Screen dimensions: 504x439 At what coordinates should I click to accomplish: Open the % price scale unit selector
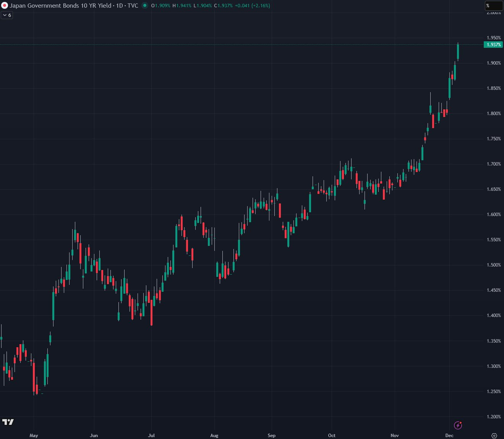tap(494, 6)
